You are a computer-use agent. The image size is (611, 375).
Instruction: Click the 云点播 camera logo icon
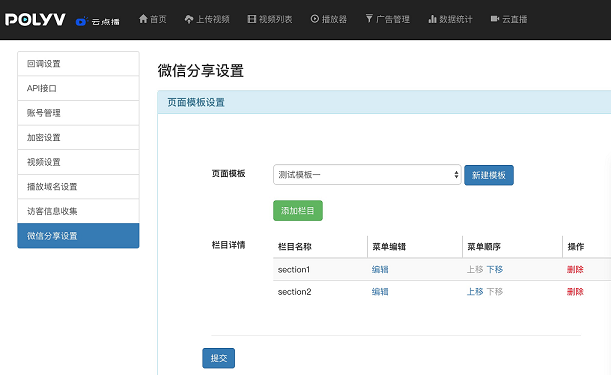pos(81,21)
